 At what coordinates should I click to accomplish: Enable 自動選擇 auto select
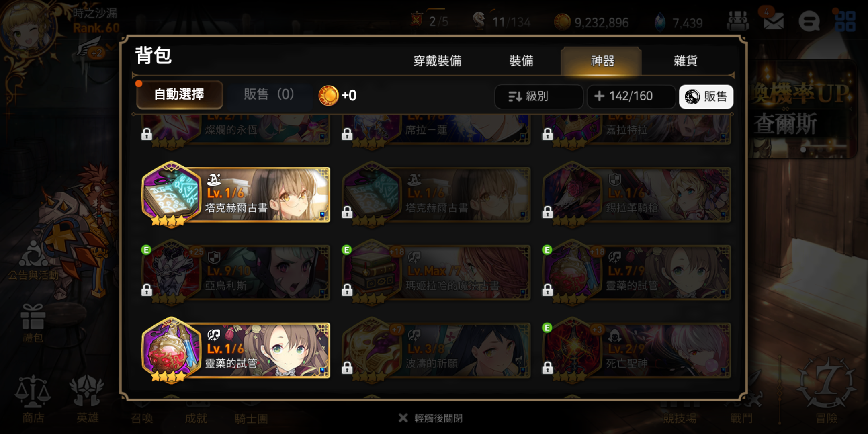pyautogui.click(x=179, y=95)
